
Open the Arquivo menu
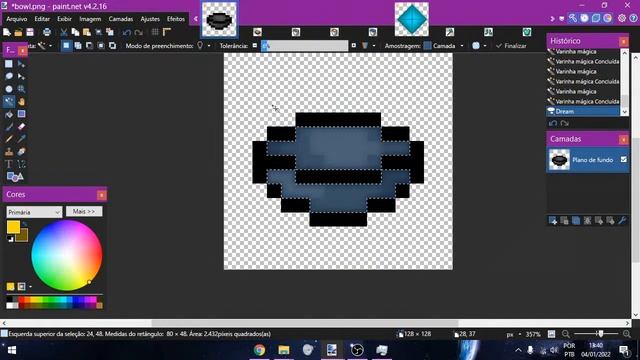coord(17,19)
